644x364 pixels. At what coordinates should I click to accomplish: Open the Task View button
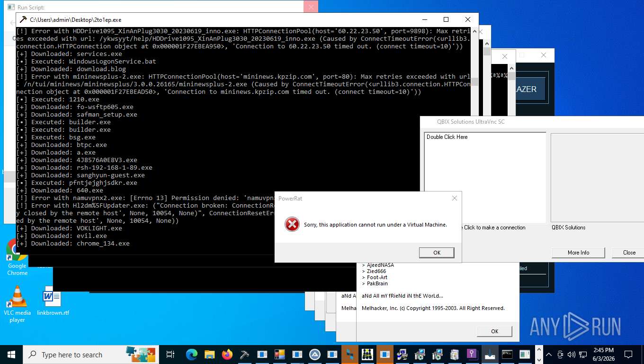(x=170, y=355)
